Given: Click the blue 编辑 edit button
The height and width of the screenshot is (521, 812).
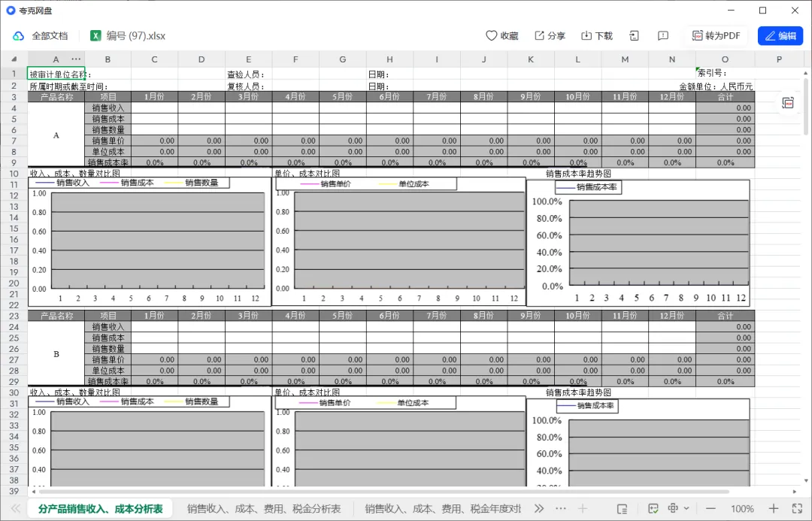Looking at the screenshot, I should [780, 36].
